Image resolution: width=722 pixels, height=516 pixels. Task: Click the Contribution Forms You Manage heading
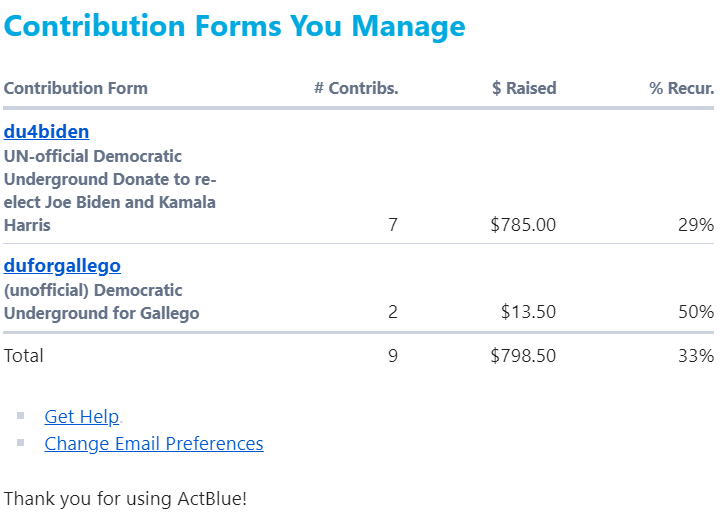point(235,26)
